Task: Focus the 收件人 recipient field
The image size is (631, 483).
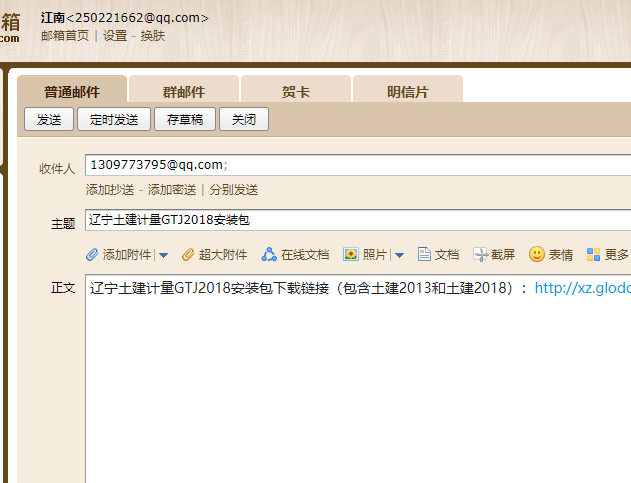Action: click(x=358, y=165)
